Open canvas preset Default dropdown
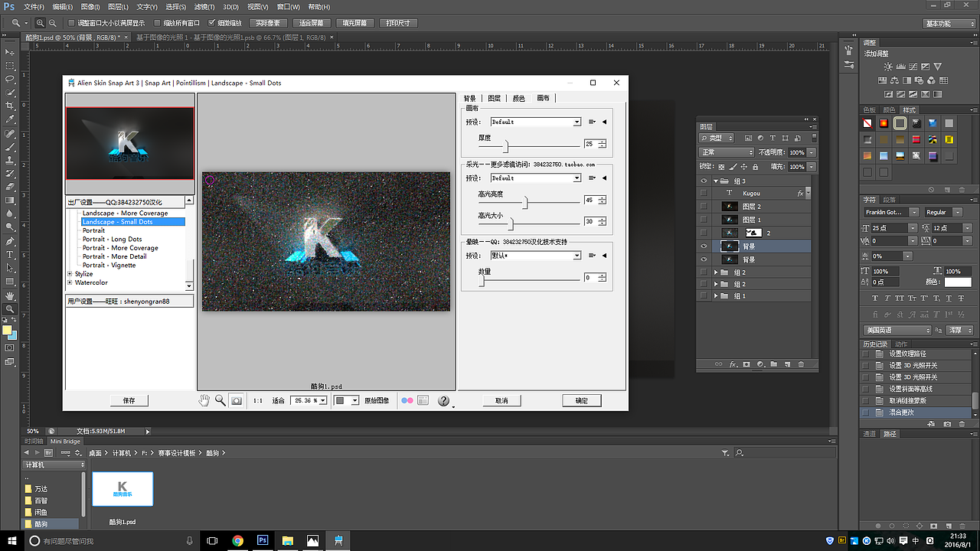The height and width of the screenshot is (551, 980). pyautogui.click(x=577, y=122)
